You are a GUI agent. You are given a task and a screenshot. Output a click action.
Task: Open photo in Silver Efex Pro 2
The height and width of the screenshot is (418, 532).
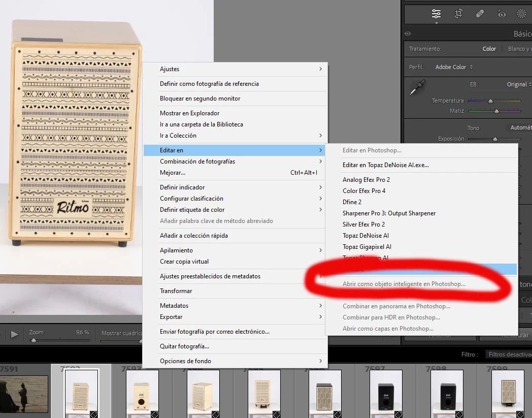[422, 224]
